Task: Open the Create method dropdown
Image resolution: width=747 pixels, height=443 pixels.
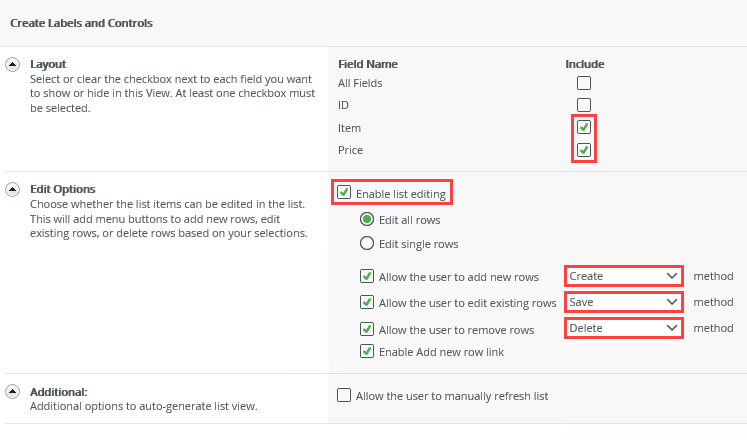Action: click(623, 276)
